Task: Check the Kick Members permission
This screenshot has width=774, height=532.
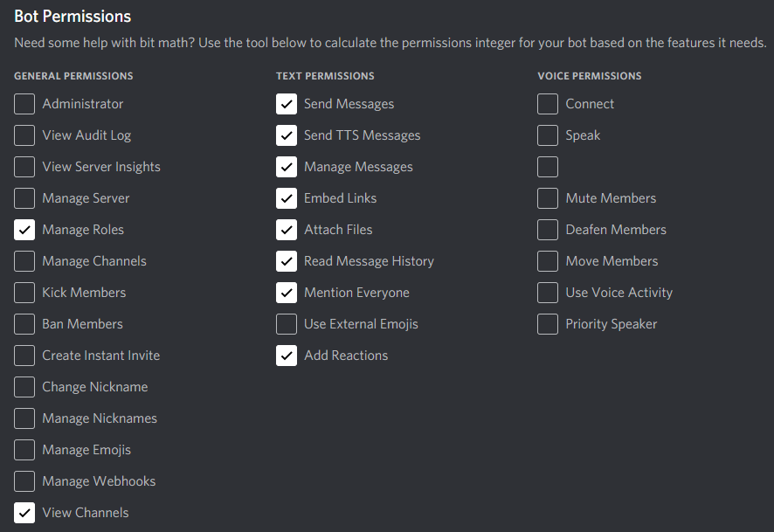Action: point(24,292)
